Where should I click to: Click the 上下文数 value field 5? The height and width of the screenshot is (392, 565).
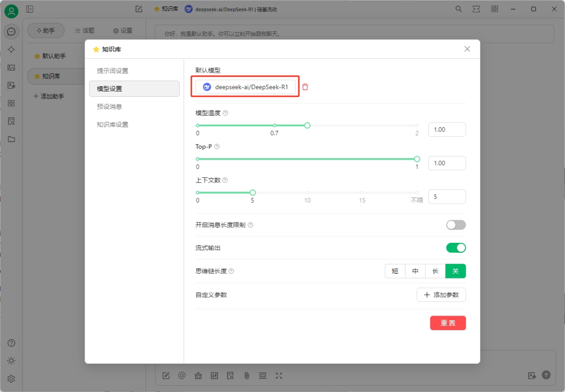pyautogui.click(x=447, y=197)
